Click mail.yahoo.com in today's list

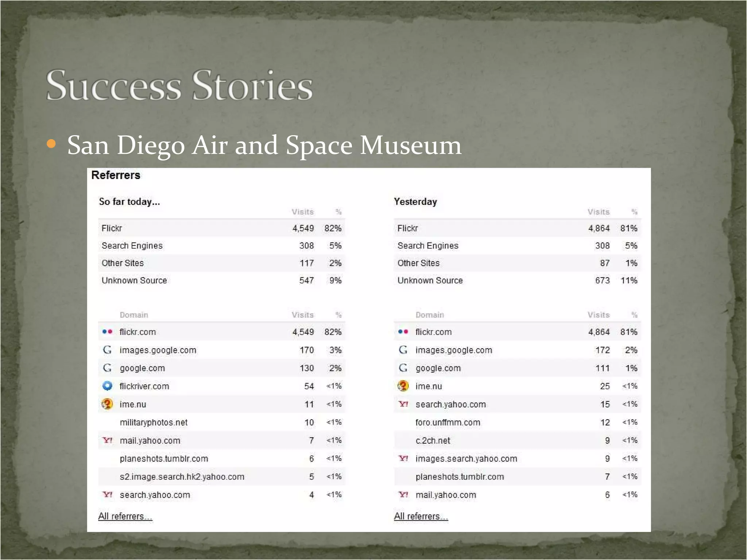[150, 440]
